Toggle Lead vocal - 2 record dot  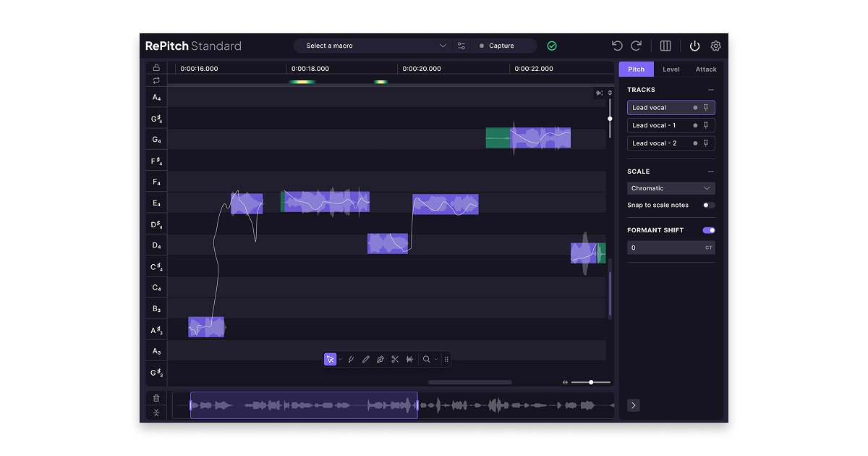tap(695, 143)
